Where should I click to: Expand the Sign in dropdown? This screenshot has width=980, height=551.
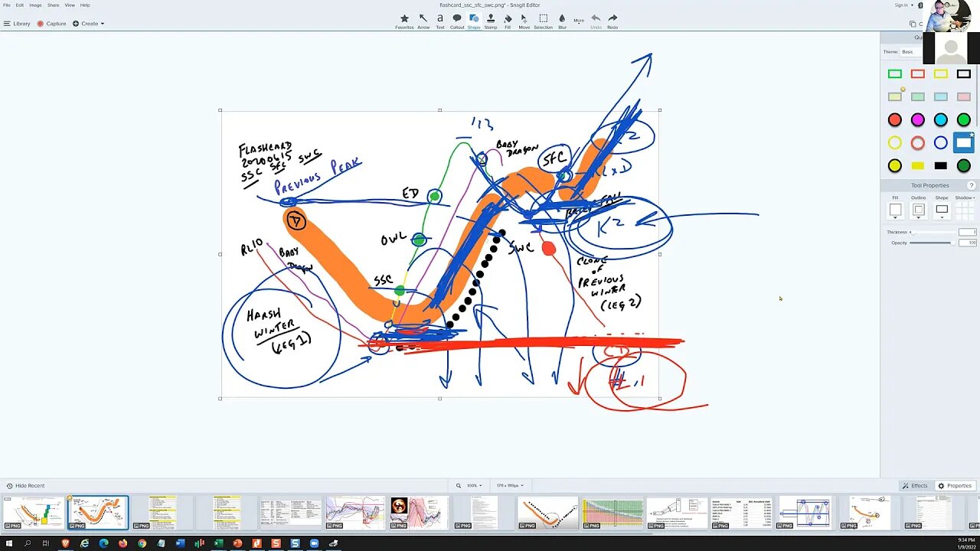point(903,5)
